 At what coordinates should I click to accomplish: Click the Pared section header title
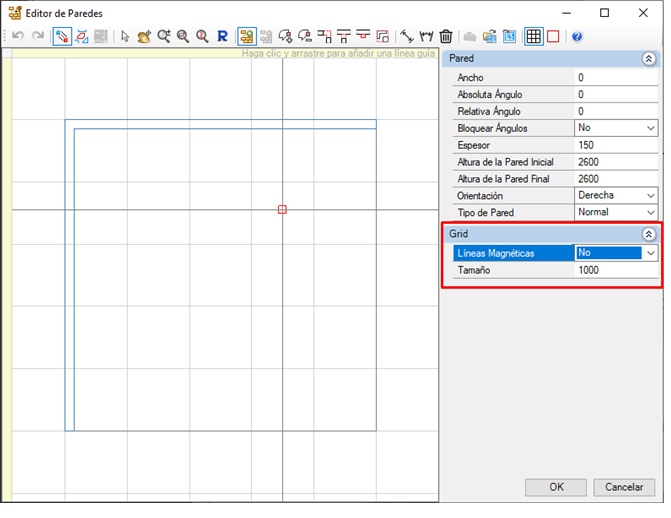click(461, 58)
